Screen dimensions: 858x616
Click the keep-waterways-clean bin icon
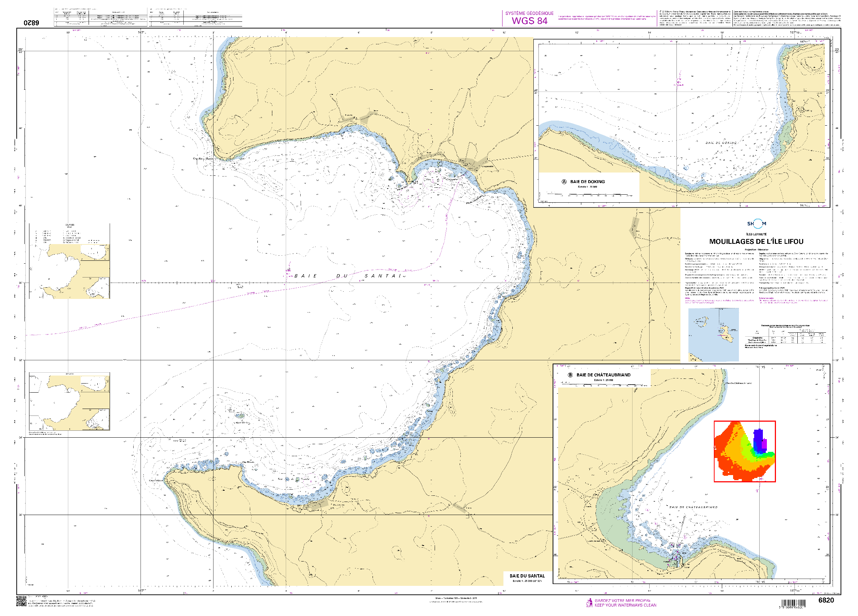point(589,603)
